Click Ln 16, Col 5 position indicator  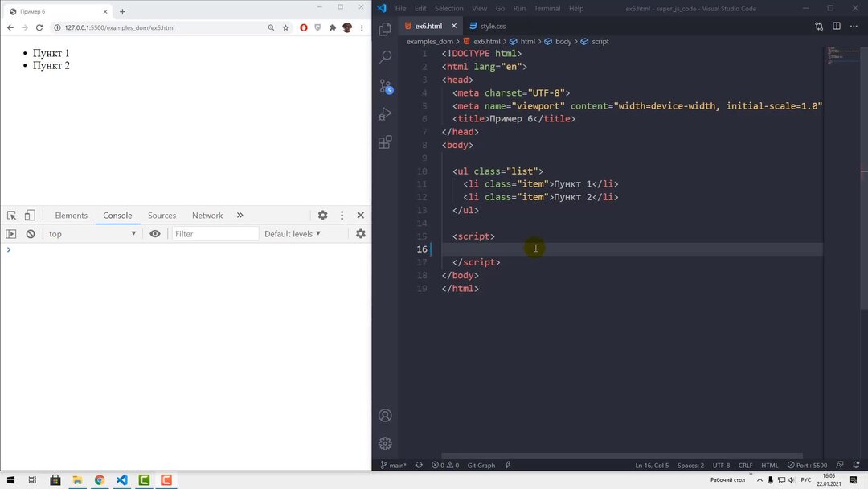652,465
